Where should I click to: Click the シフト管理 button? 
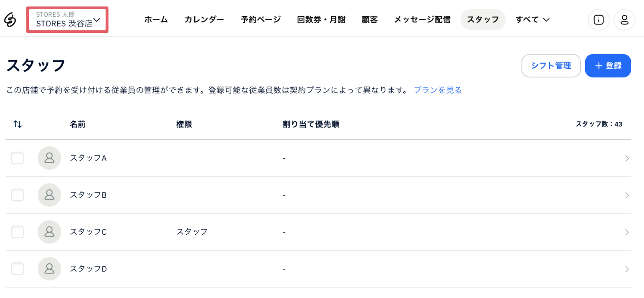pos(551,66)
